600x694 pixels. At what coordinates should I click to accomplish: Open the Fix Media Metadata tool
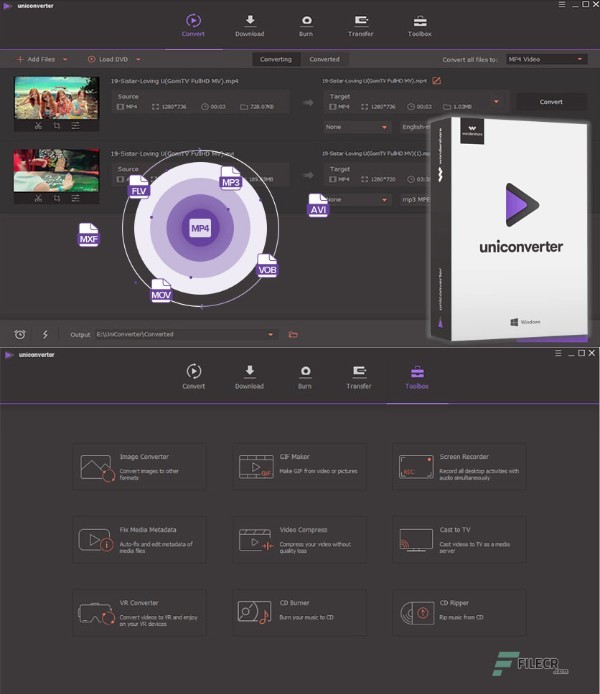coord(139,540)
